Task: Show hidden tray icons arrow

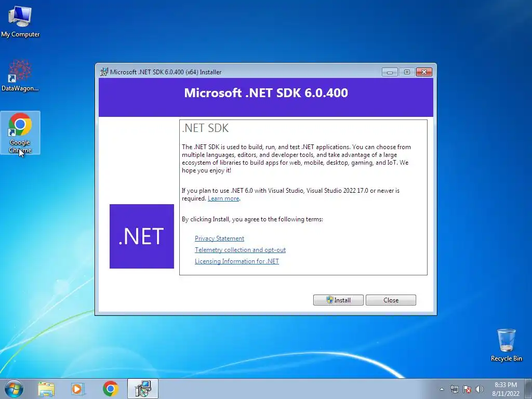Action: point(442,389)
